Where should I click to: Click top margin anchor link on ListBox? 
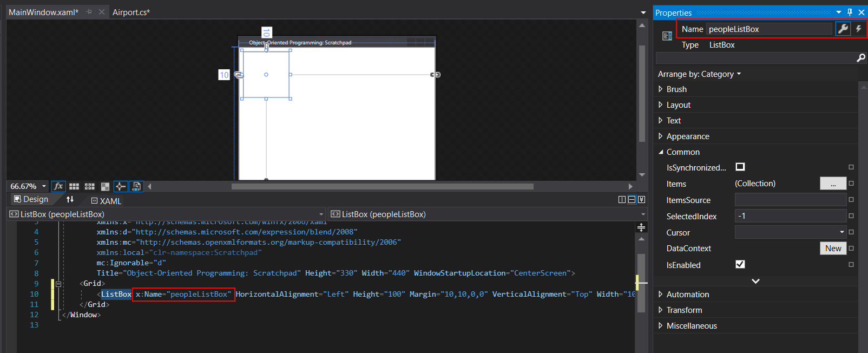[266, 47]
